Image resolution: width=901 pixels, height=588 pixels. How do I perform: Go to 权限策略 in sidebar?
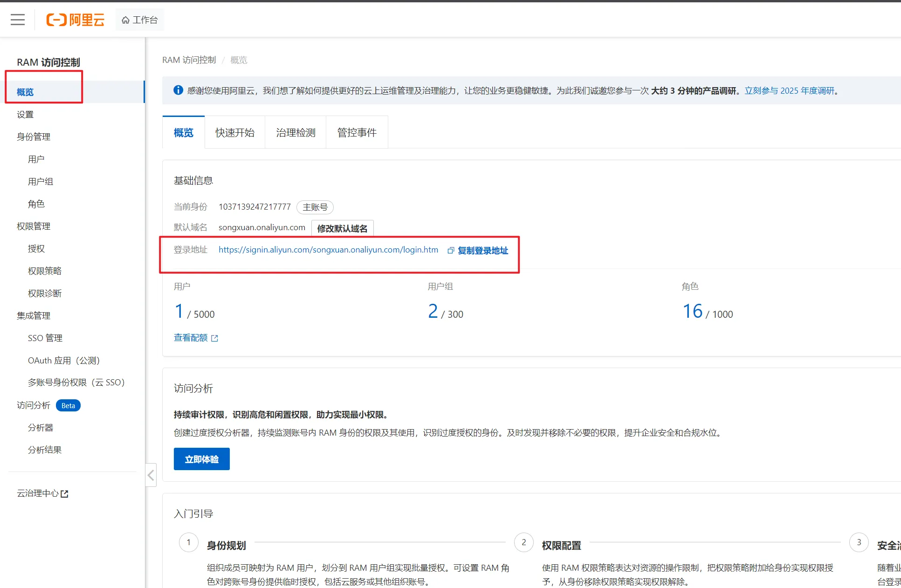44,271
